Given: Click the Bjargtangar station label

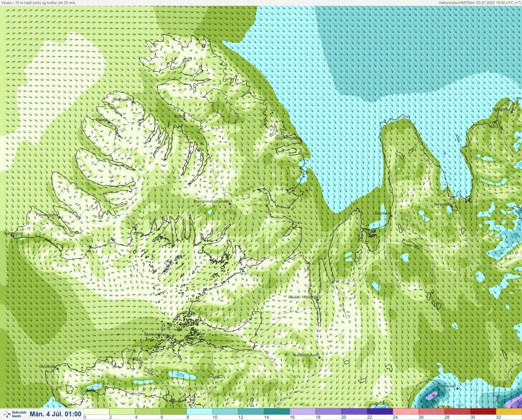Looking at the screenshot, I should [x=13, y=233].
